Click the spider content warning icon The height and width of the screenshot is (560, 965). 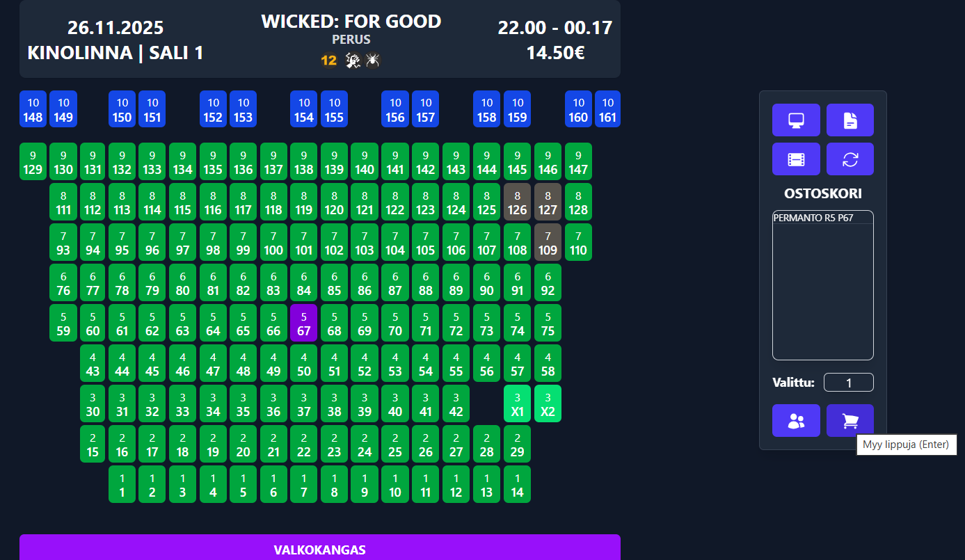[373, 61]
